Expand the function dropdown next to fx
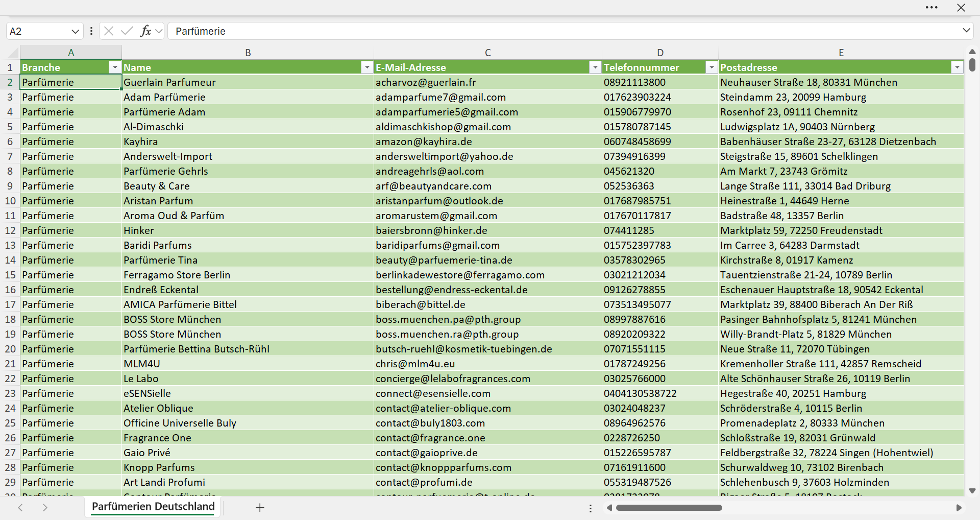Image resolution: width=980 pixels, height=520 pixels. pyautogui.click(x=159, y=31)
